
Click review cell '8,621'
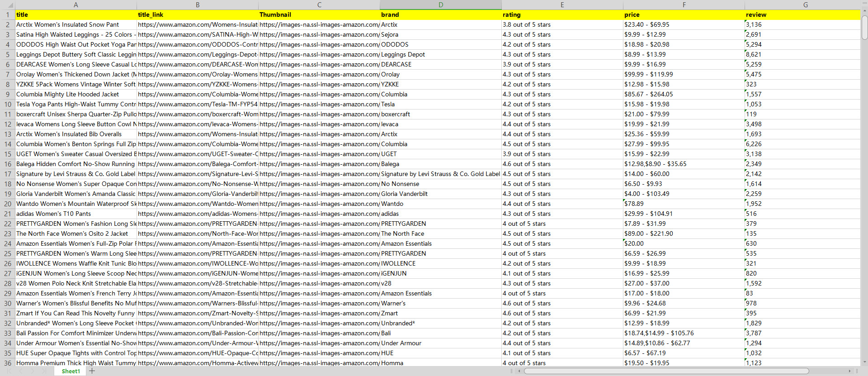coord(803,54)
